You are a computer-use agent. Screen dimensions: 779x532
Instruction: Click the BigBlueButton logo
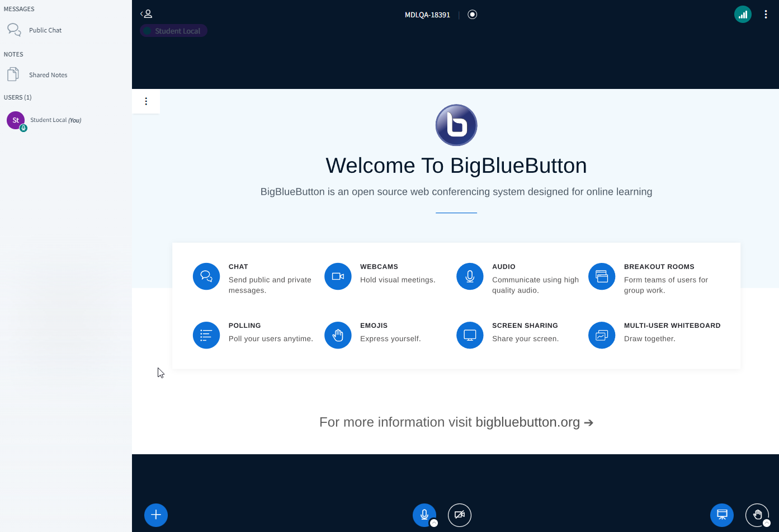click(x=456, y=125)
